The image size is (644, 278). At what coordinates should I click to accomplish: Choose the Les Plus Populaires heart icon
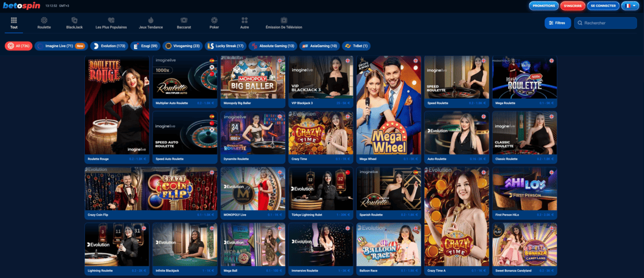pos(111,20)
